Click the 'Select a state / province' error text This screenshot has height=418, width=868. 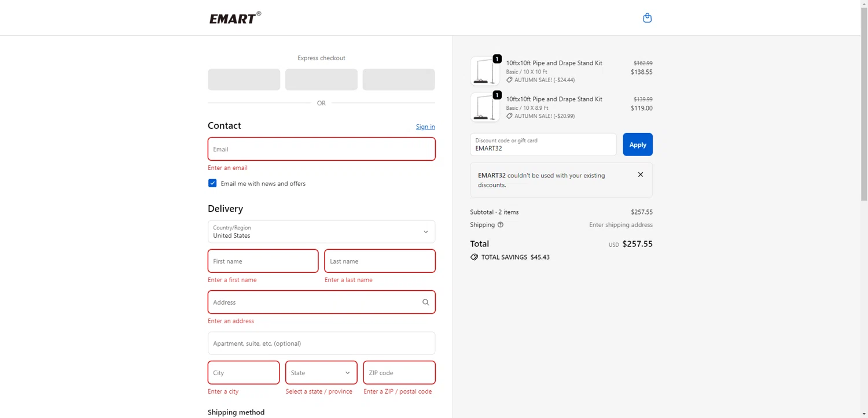(319, 391)
